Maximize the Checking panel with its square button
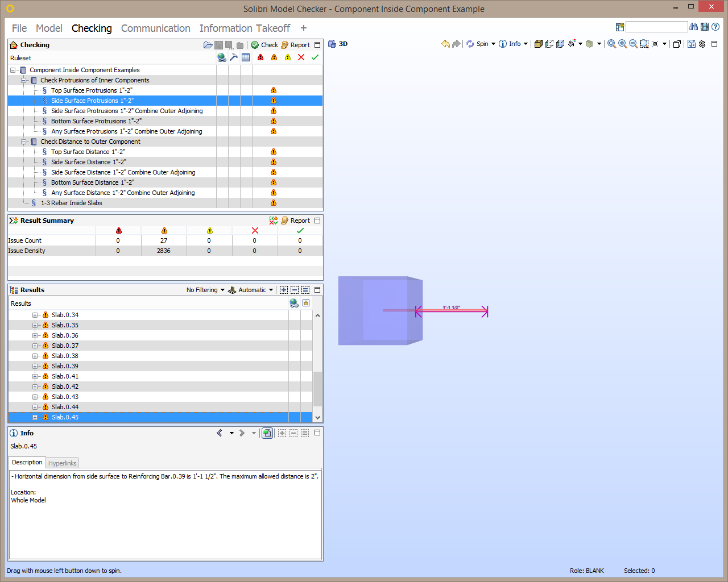728x582 pixels. [317, 45]
